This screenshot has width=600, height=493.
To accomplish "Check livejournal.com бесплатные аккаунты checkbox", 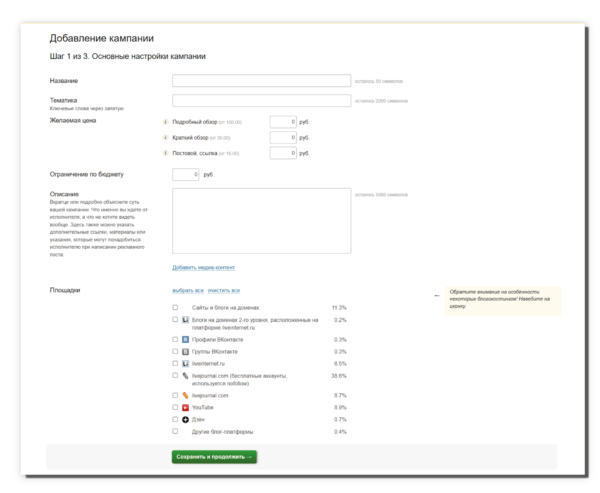I will click(175, 375).
